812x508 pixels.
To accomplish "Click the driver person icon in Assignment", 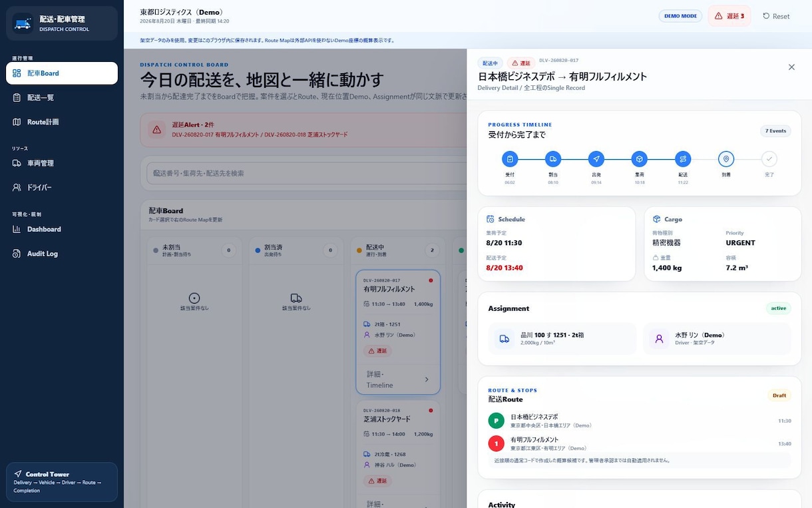I will (660, 339).
